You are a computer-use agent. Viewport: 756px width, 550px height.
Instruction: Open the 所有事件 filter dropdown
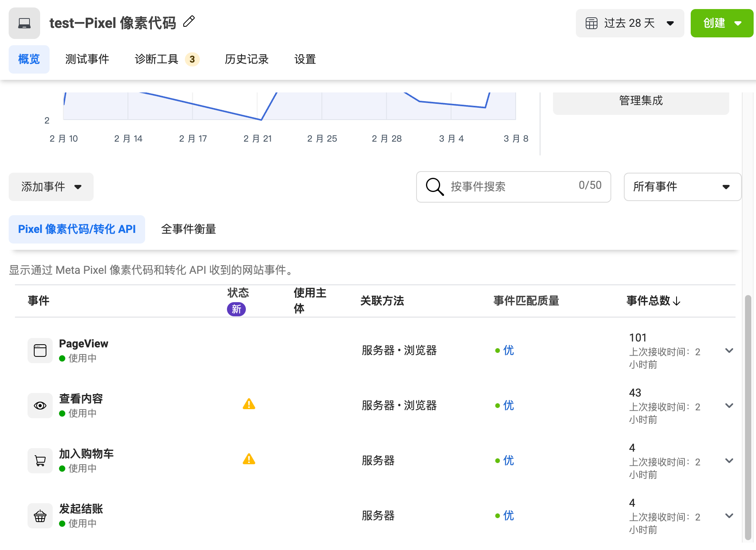click(682, 187)
